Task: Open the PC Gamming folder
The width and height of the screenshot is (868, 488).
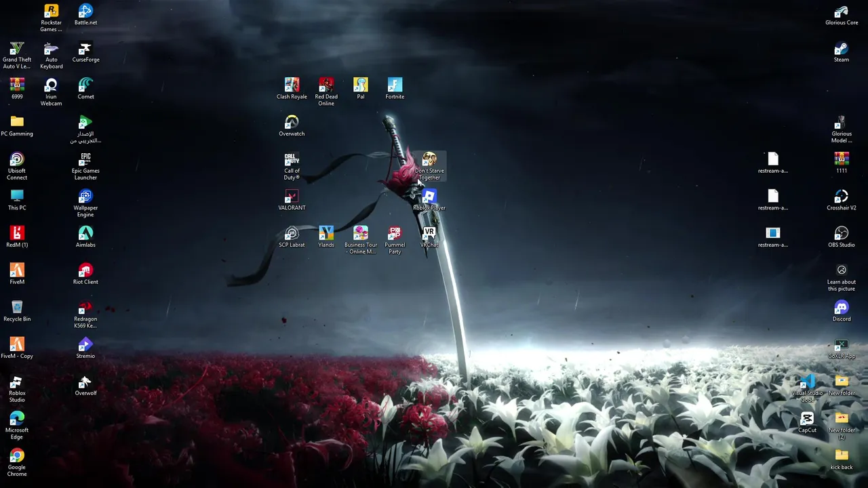Action: (17, 125)
